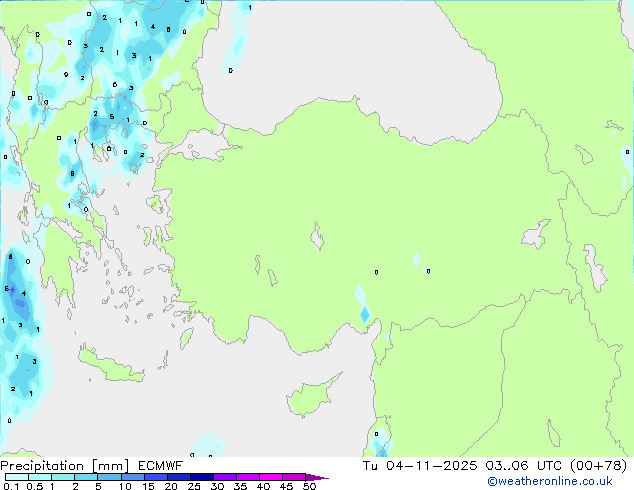Click the '10' legend scale label
This screenshot has height=490, width=634.
[125, 486]
